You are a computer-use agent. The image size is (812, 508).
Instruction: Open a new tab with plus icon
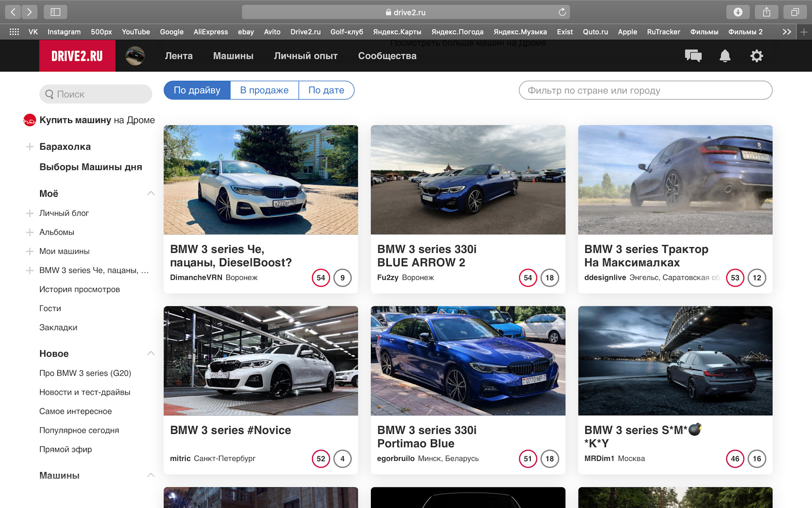coord(804,32)
